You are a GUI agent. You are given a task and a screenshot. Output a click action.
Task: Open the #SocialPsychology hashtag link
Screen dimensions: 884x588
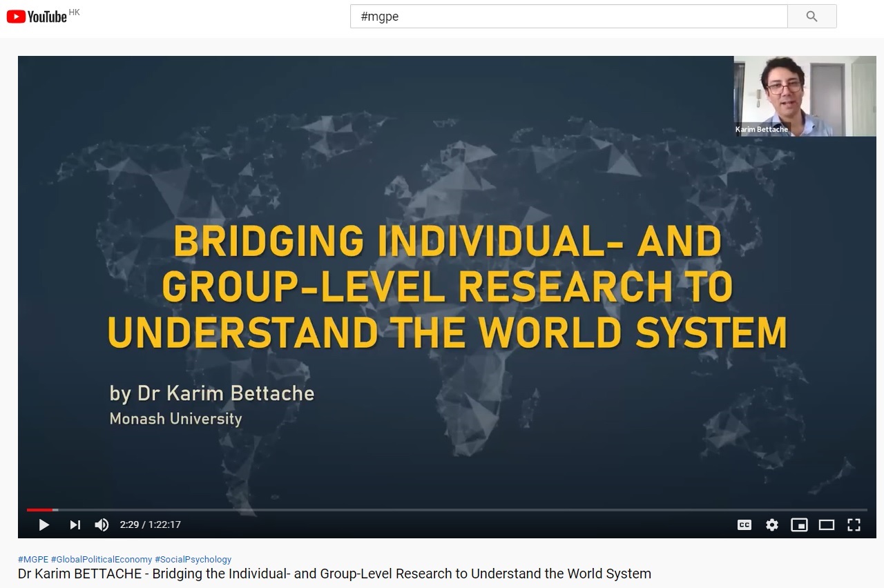pyautogui.click(x=193, y=560)
